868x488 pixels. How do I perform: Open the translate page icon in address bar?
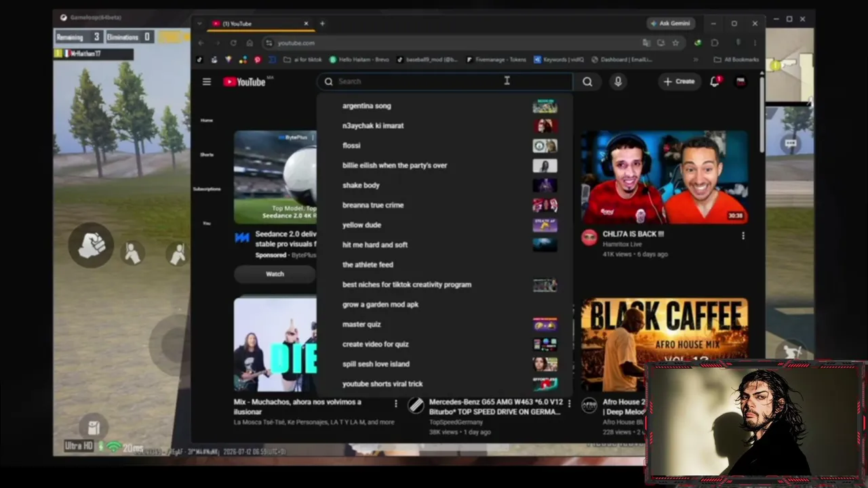click(646, 43)
